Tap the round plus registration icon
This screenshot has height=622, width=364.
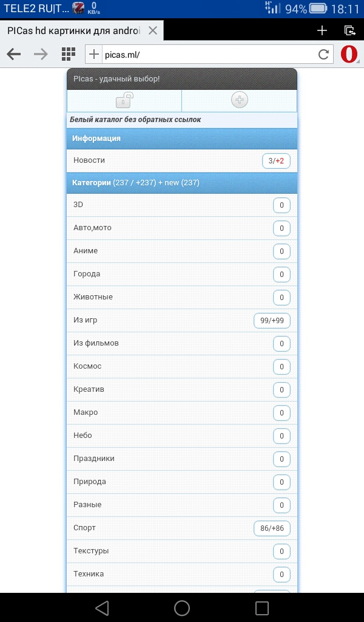click(x=240, y=100)
